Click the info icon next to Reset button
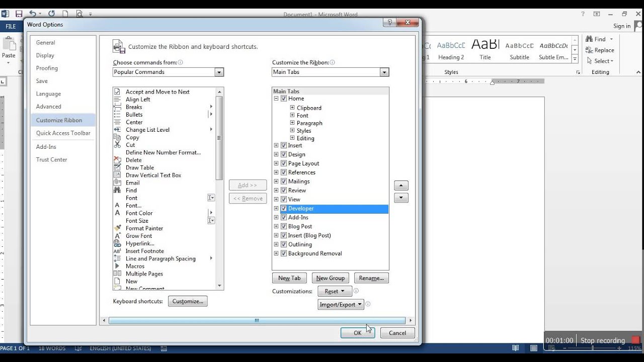The width and height of the screenshot is (644, 362). (356, 291)
